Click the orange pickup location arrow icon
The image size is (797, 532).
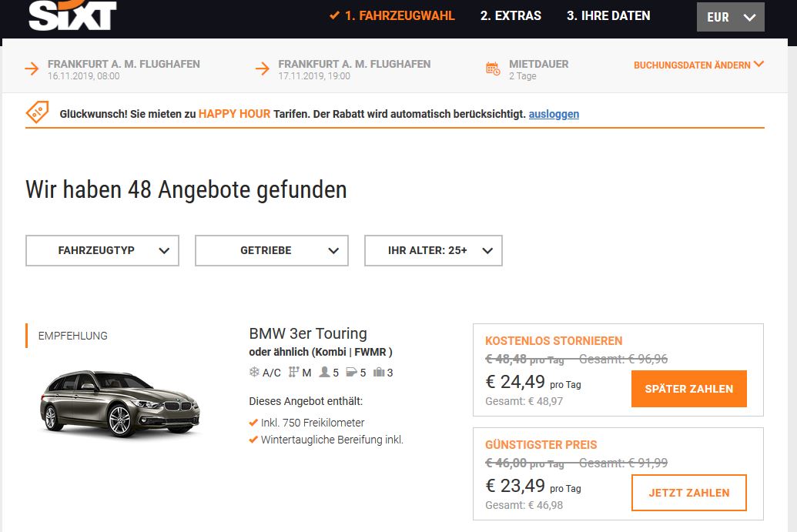point(32,68)
